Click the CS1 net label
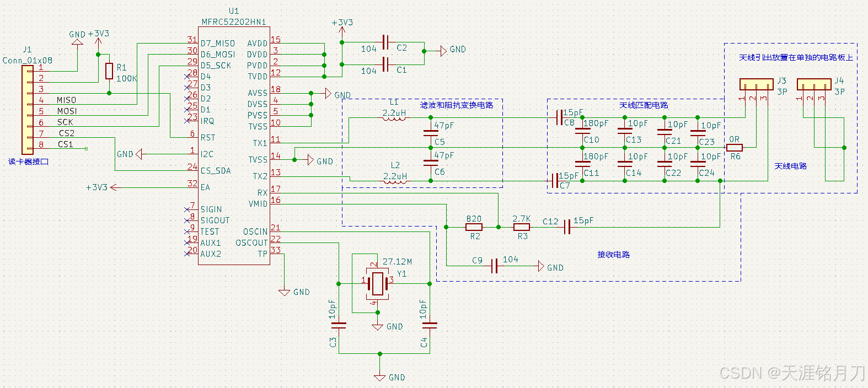The height and width of the screenshot is (388, 868). pyautogui.click(x=65, y=144)
